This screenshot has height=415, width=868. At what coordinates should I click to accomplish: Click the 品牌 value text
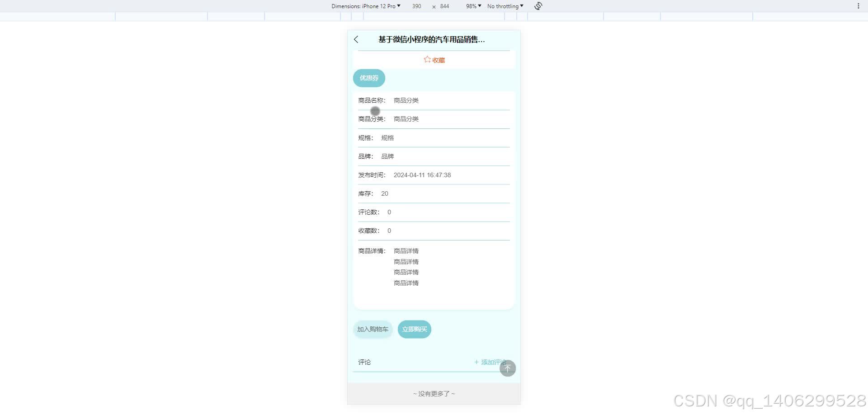tap(387, 156)
